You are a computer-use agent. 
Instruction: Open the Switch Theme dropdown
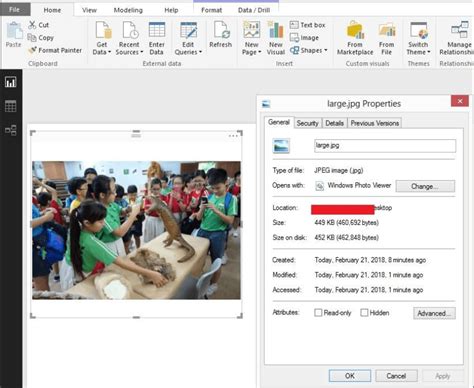pyautogui.click(x=418, y=38)
